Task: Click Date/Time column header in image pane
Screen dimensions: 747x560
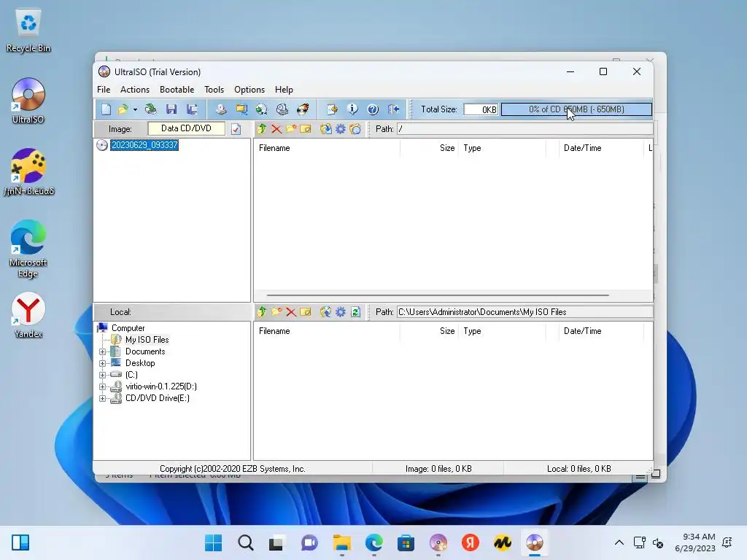Action: 601,148
